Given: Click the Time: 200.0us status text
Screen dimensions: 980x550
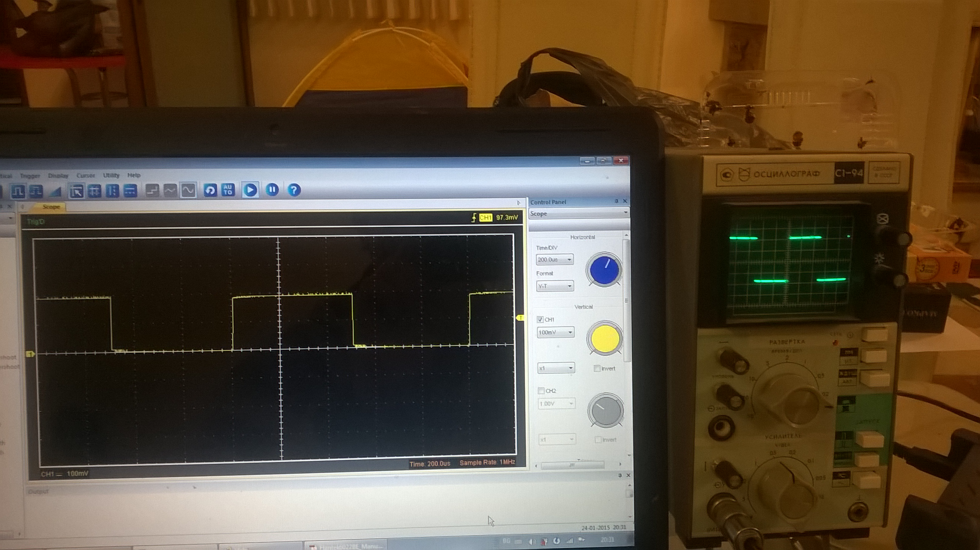Looking at the screenshot, I should (x=430, y=464).
